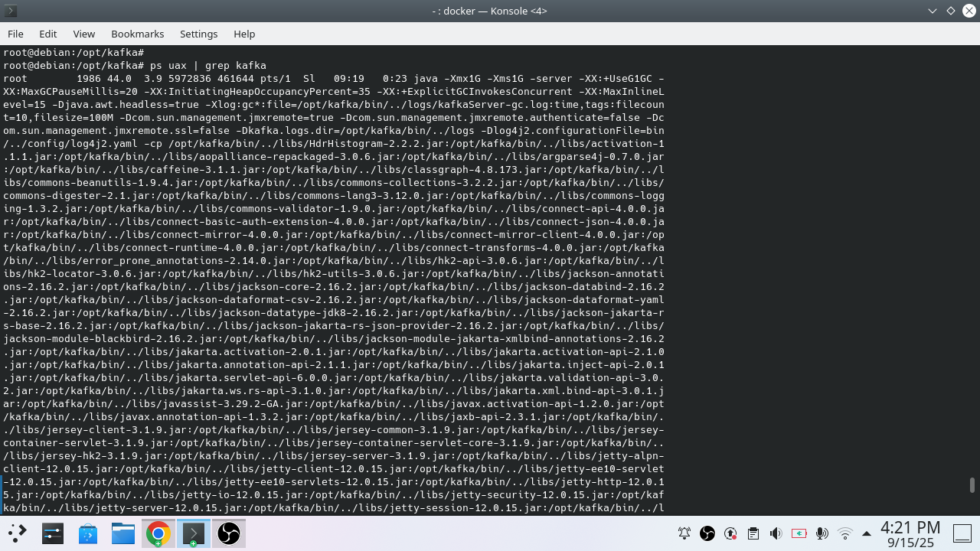Open the KDE application launcher

[x=17, y=533]
